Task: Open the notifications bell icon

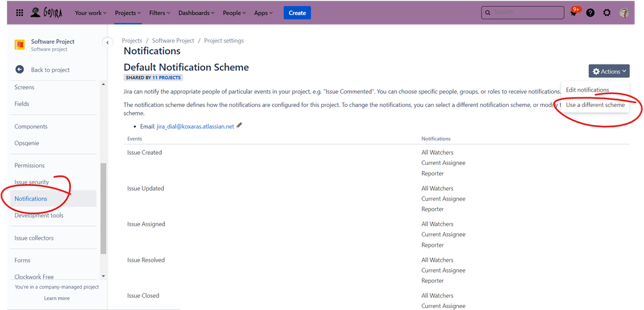Action: click(573, 13)
